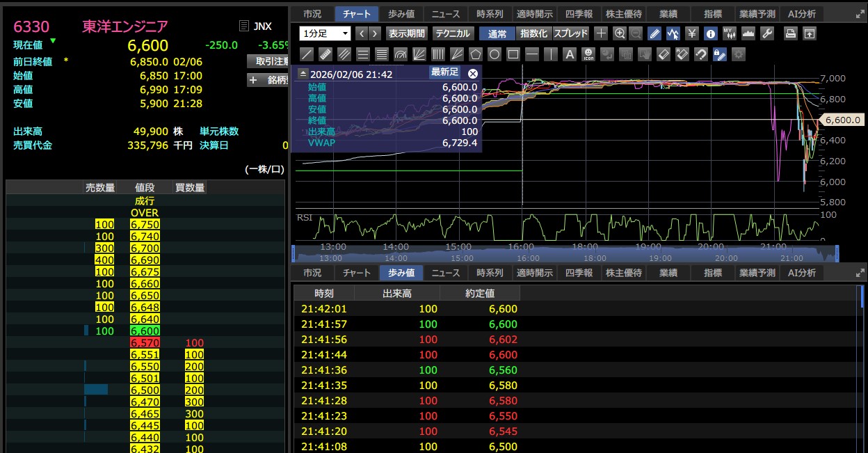Open the AI分析 tab in the chart panel
This screenshot has height=453, width=868.
(802, 14)
